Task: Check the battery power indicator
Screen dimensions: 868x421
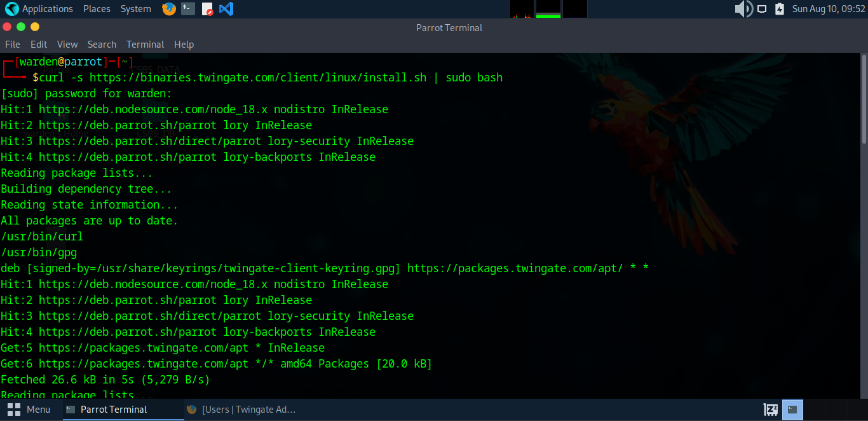Action: [x=779, y=9]
